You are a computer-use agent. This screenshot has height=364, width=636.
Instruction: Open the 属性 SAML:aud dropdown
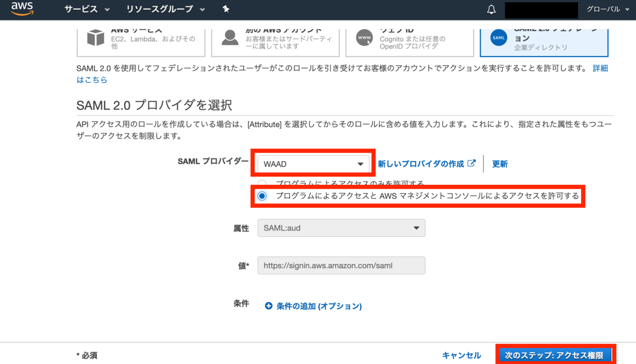point(341,228)
